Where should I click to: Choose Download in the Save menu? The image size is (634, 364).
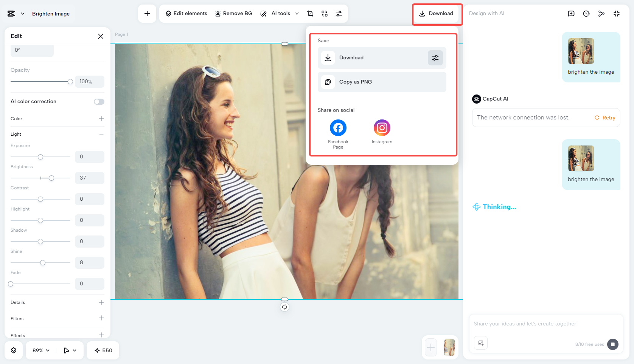pos(382,58)
